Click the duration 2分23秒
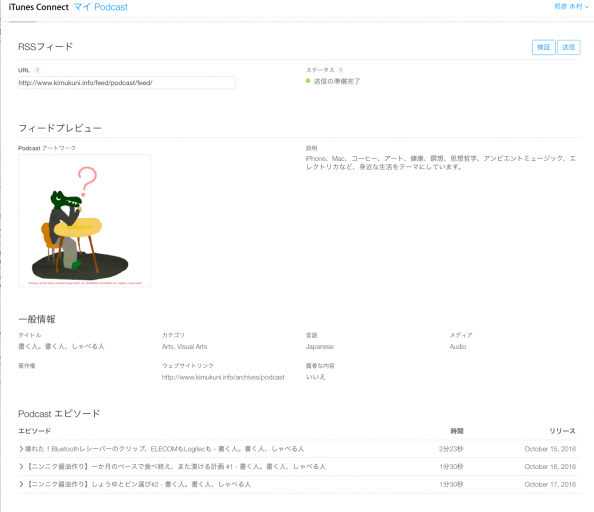Viewport: 594px width, 512px height. (x=451, y=449)
